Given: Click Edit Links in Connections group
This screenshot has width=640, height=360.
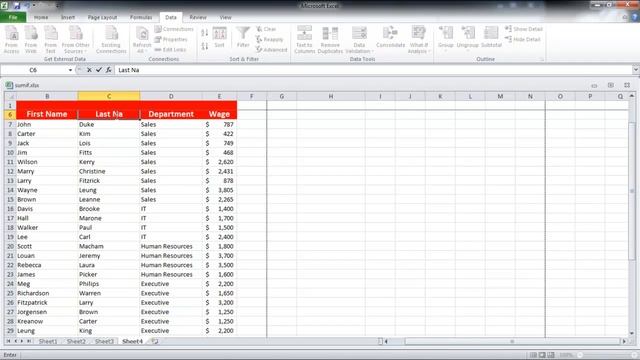Looking at the screenshot, I should tap(170, 49).
